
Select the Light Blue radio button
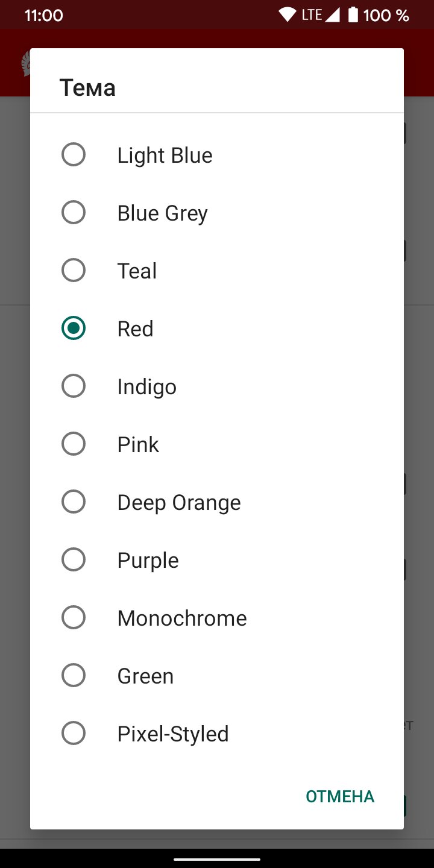tap(74, 155)
